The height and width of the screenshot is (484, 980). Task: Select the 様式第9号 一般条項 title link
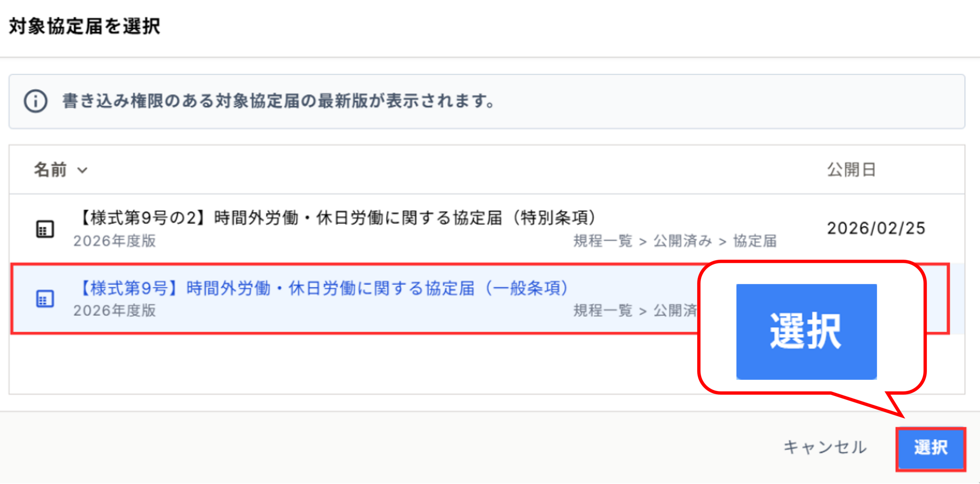point(324,288)
